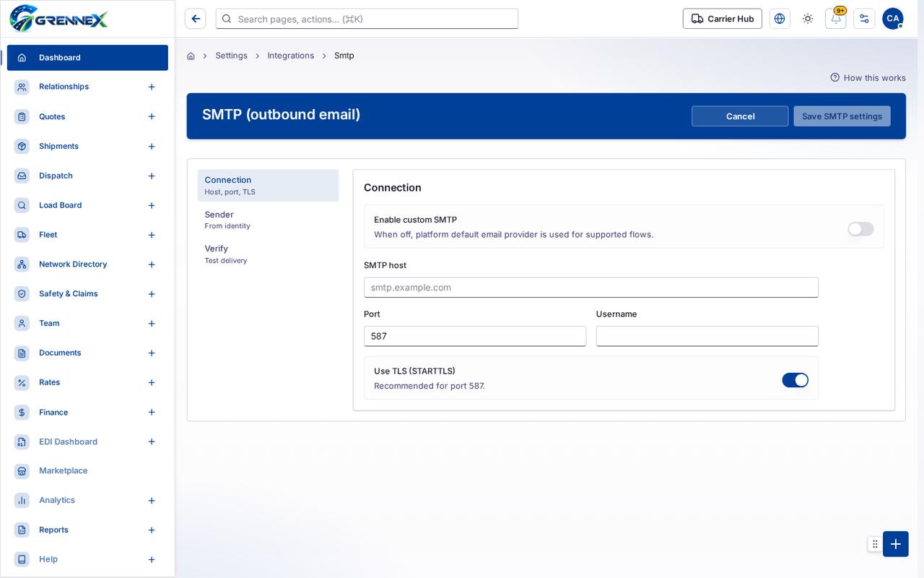Image resolution: width=924 pixels, height=578 pixels.
Task: Click the Load Board search icon
Action: pos(22,205)
